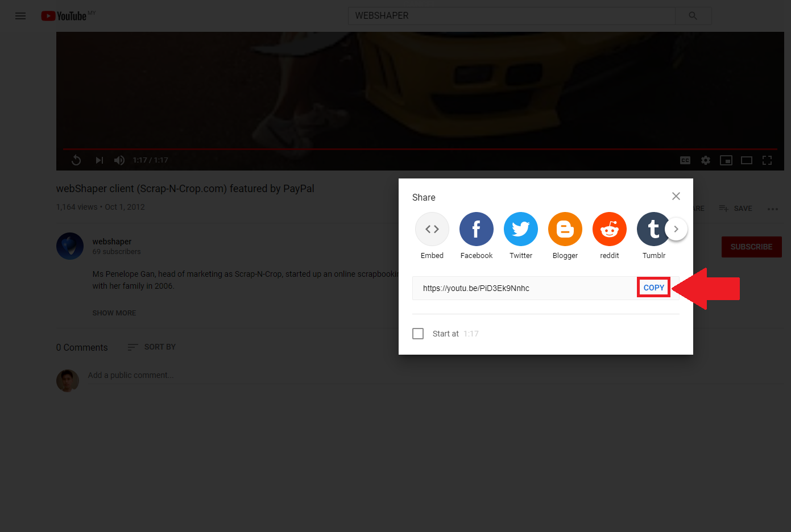Image resolution: width=791 pixels, height=532 pixels.
Task: Edit the Start at 1:17 time
Action: click(x=471, y=334)
